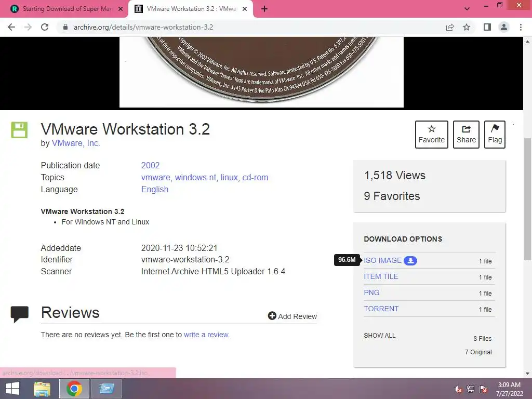The width and height of the screenshot is (532, 399).
Task: Click the network tray icon
Action: click(471, 389)
